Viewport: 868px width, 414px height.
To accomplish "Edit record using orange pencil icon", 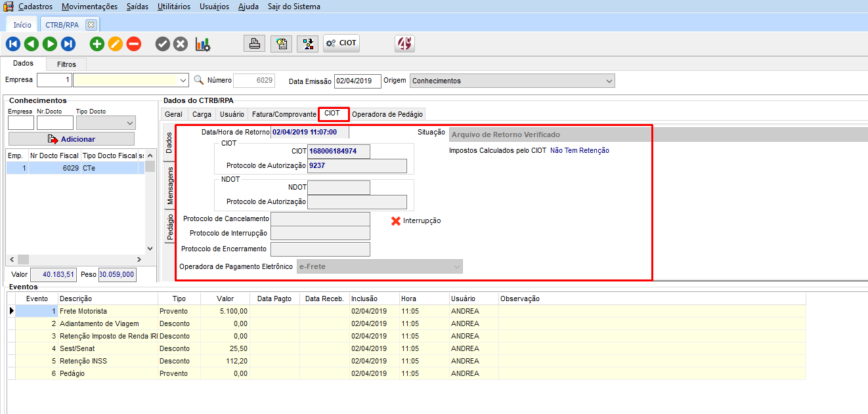I will (x=115, y=44).
